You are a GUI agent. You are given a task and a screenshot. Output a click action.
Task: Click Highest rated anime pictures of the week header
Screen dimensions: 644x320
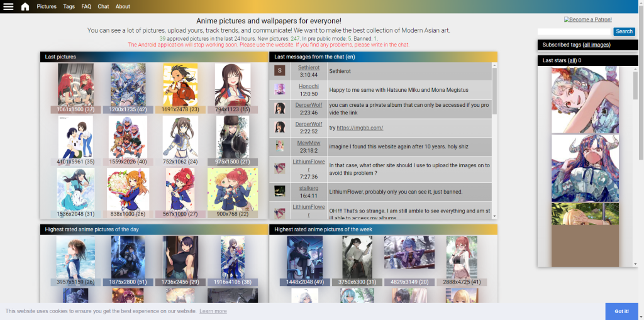(x=383, y=229)
